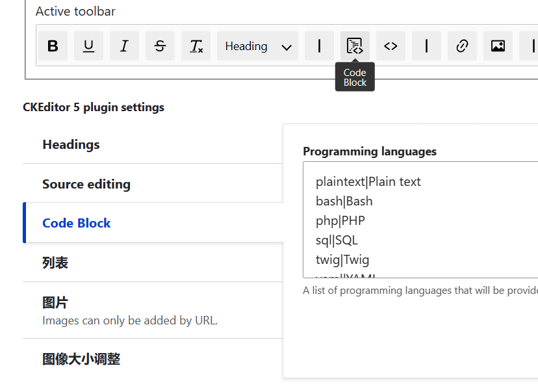Open the 列表 settings tab
Image resolution: width=538 pixels, height=392 pixels.
153,263
